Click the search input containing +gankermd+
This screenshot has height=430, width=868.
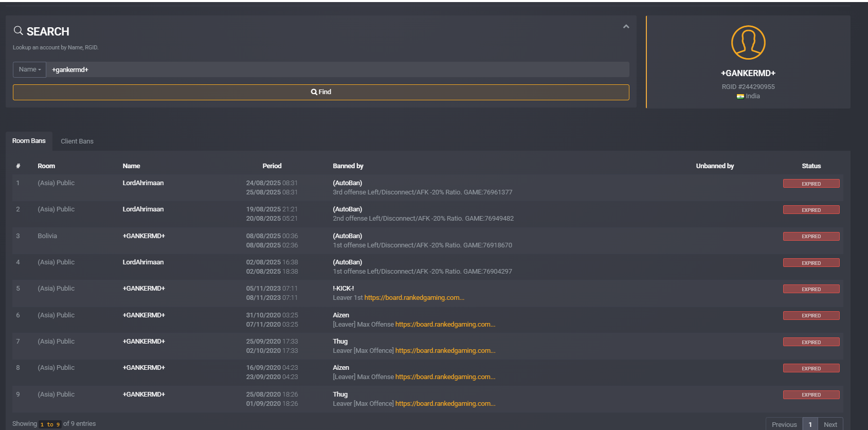point(338,69)
